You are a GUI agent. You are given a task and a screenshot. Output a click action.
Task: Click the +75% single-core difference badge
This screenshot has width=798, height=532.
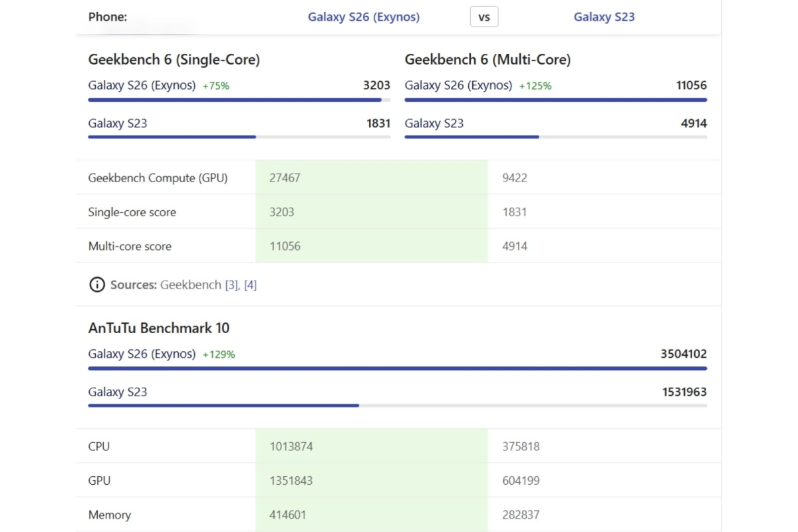pyautogui.click(x=215, y=86)
